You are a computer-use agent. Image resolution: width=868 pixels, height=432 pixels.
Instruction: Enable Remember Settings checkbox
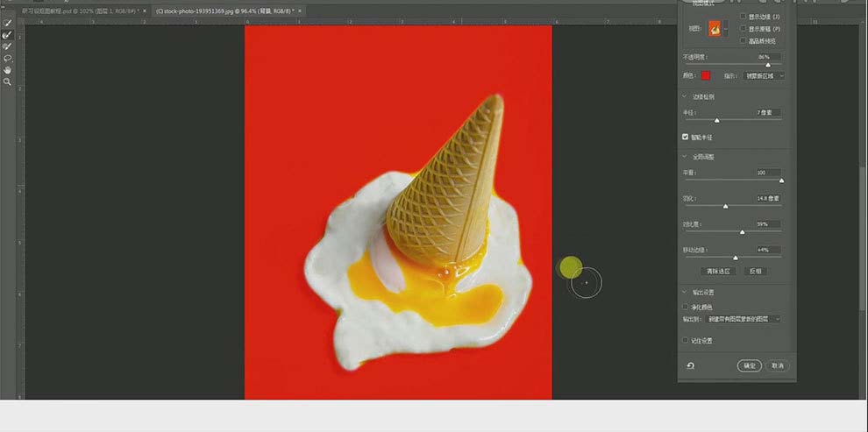click(686, 340)
